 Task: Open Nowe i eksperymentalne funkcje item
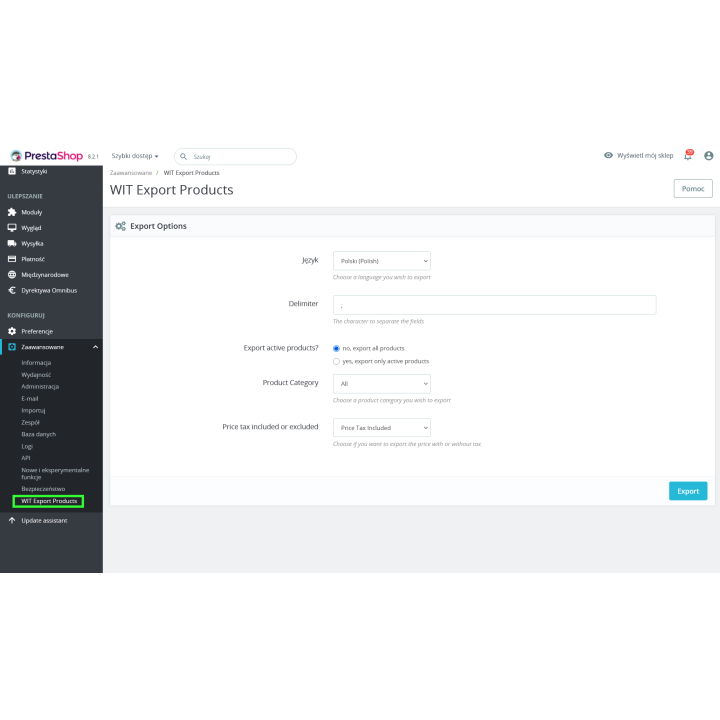pyautogui.click(x=55, y=473)
